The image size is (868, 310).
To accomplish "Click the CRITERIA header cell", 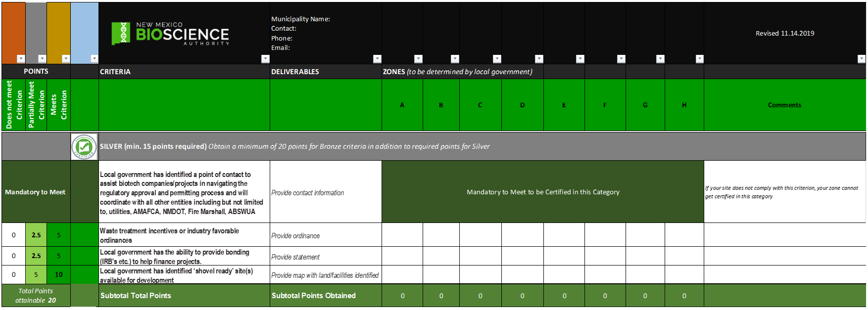I will tap(184, 72).
